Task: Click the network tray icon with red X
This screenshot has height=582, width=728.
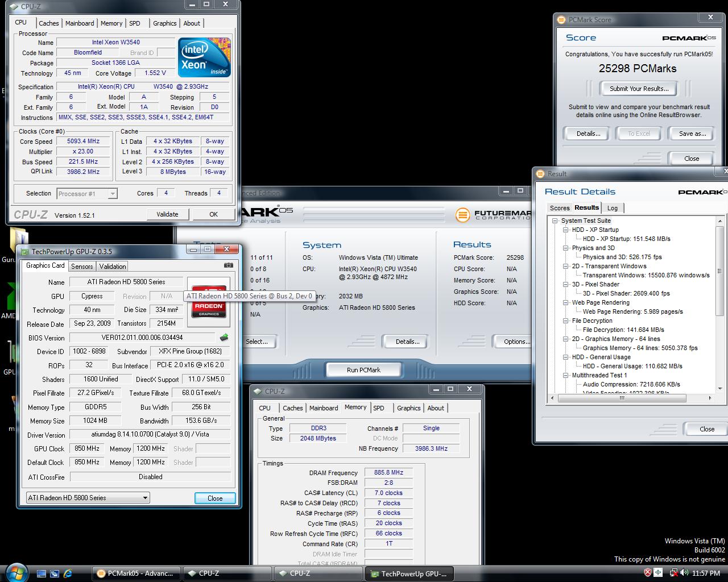Action: click(x=673, y=573)
